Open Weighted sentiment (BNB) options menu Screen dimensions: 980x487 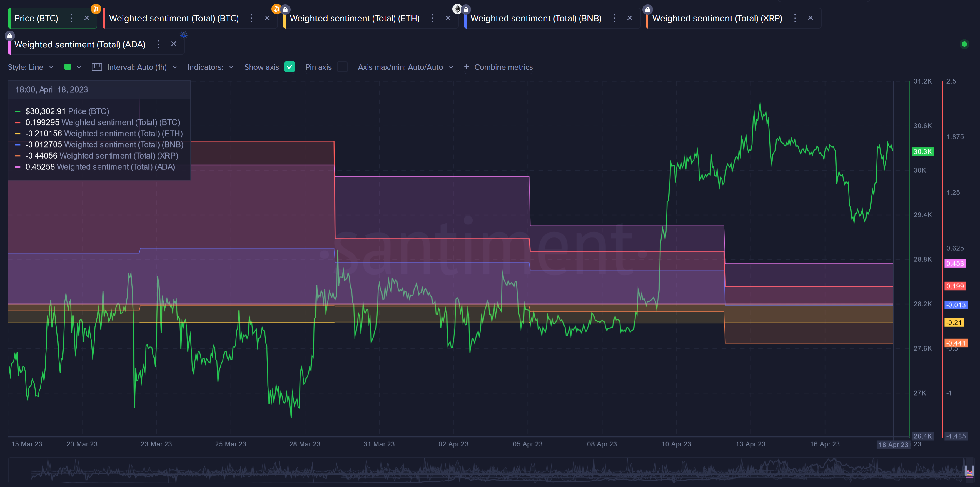pyautogui.click(x=614, y=18)
